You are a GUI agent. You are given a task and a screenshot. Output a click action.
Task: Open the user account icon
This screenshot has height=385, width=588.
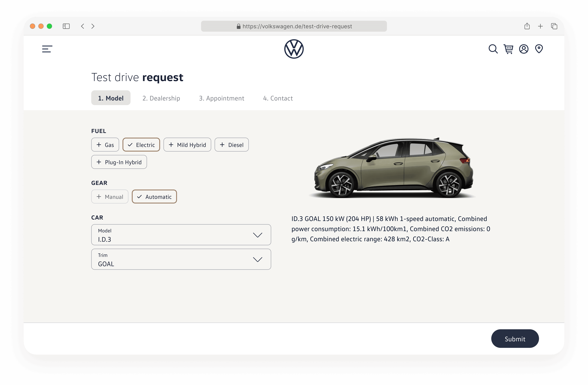click(524, 49)
